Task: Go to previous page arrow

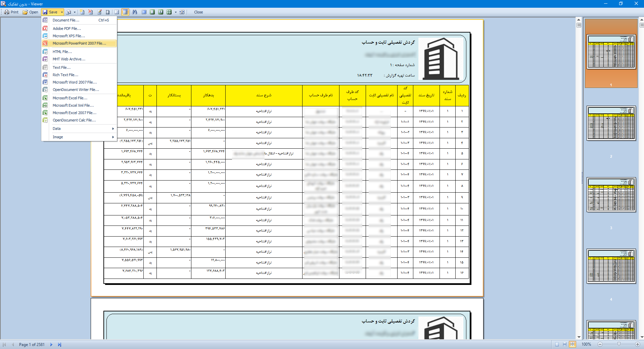Action: (13, 345)
